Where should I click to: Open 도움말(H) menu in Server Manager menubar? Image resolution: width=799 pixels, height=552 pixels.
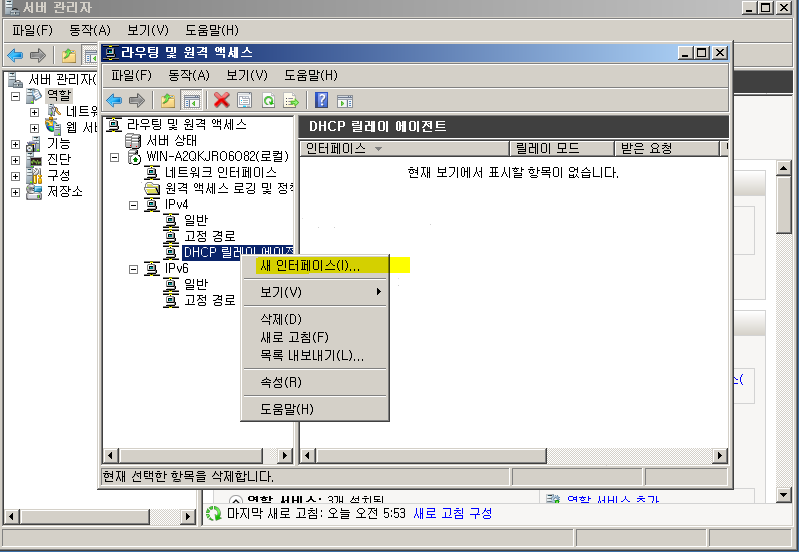[x=211, y=30]
